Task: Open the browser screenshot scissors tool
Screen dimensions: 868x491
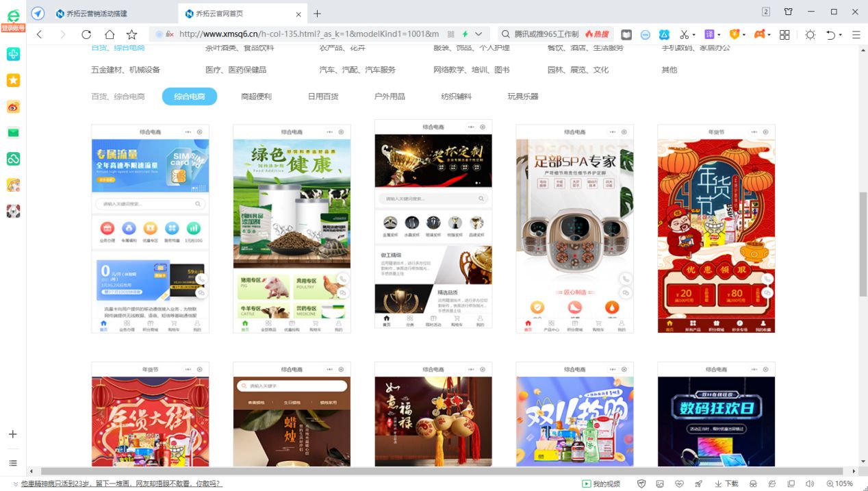Action: tap(684, 35)
